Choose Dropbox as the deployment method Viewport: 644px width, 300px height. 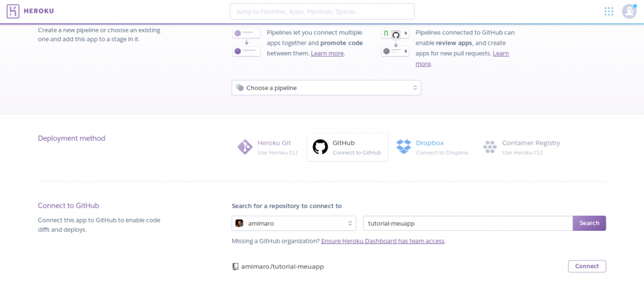pos(433,147)
